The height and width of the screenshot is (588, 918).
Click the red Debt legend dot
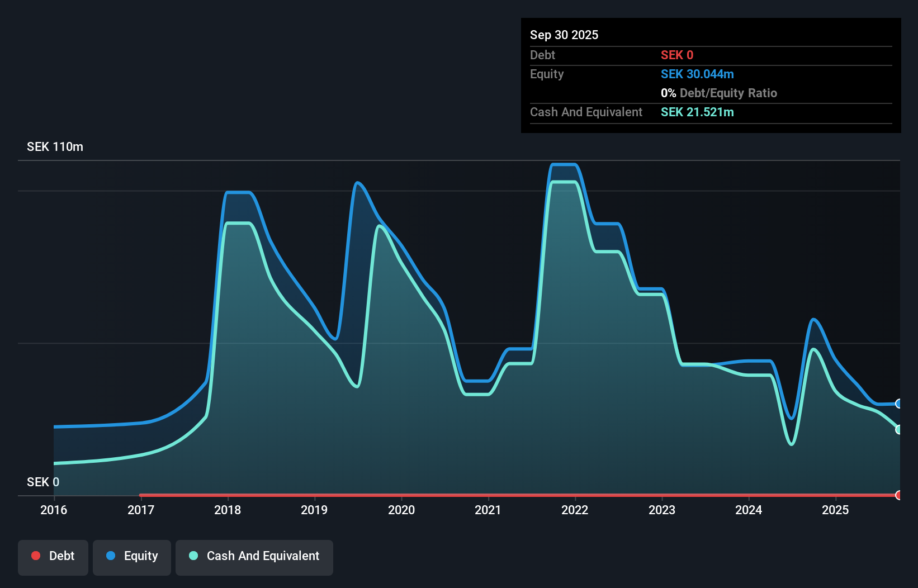(36, 556)
